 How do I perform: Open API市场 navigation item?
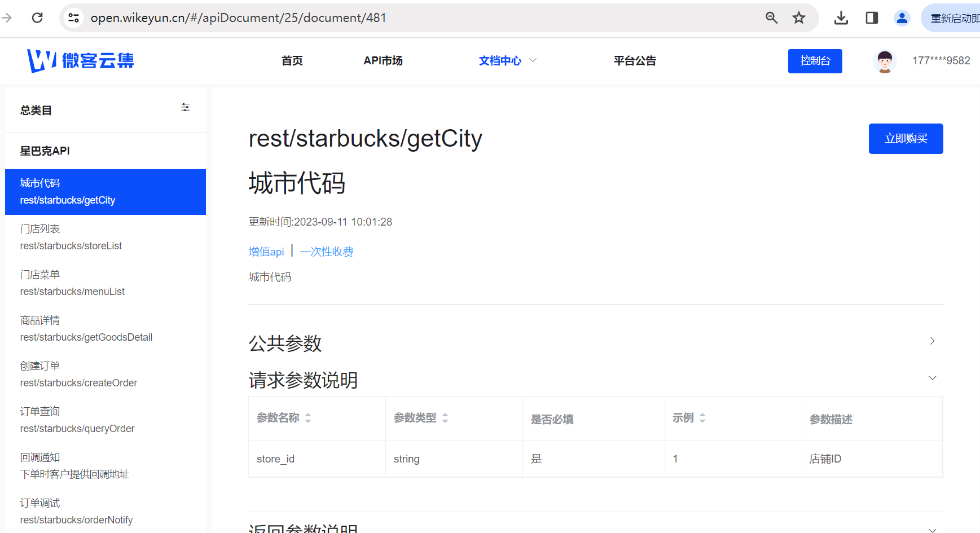[x=383, y=60]
